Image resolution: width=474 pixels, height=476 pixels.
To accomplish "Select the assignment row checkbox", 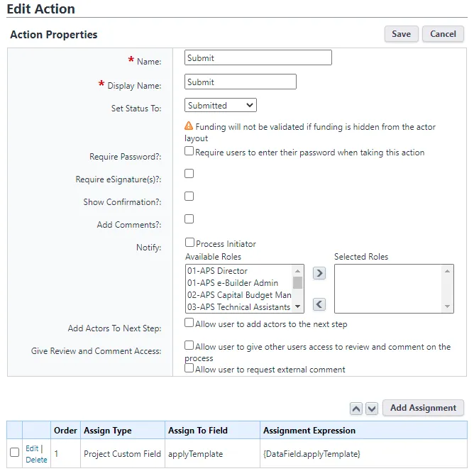I will point(15,453).
